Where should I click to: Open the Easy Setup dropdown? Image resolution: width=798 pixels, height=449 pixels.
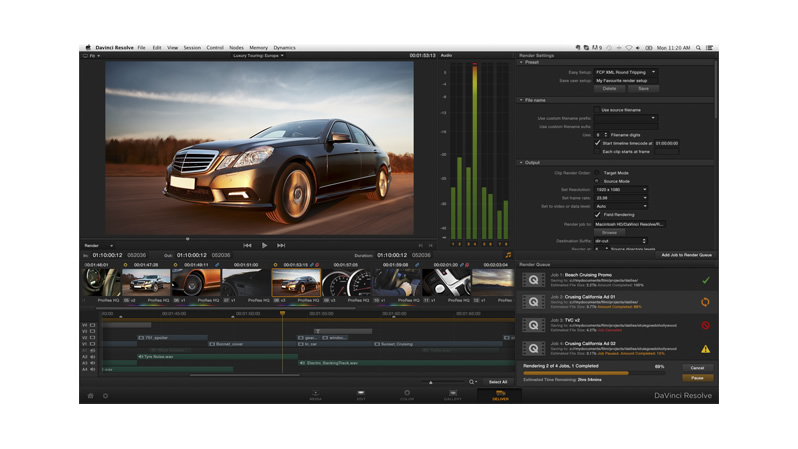(x=628, y=72)
